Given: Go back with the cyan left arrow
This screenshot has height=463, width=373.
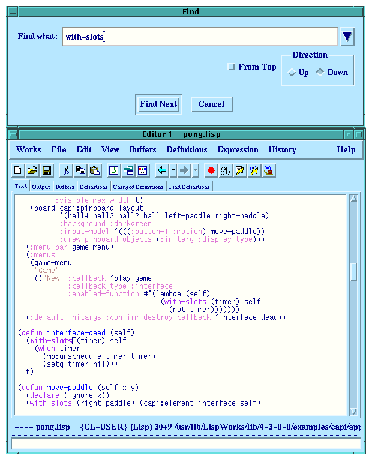Looking at the screenshot, I should tap(162, 170).
